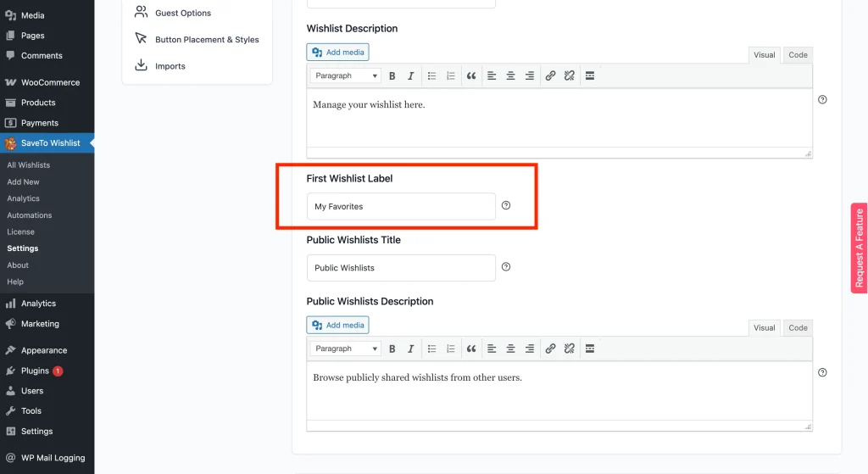Click Bold in Wishlist Description toolbar
This screenshot has height=474, width=868.
click(392, 75)
